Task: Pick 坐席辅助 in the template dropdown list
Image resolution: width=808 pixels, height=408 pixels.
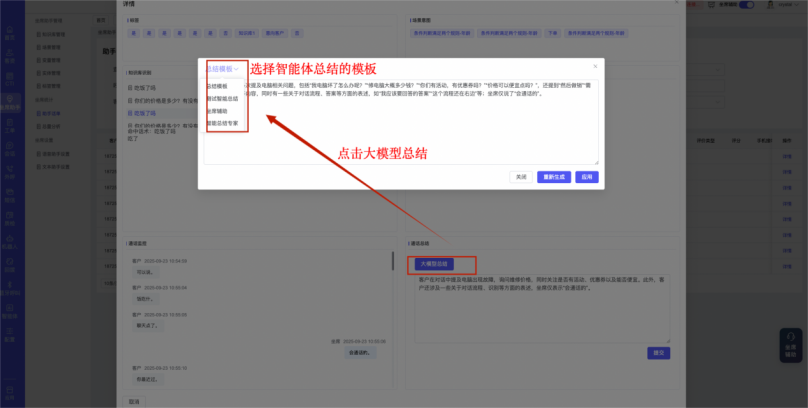Action: pos(222,111)
